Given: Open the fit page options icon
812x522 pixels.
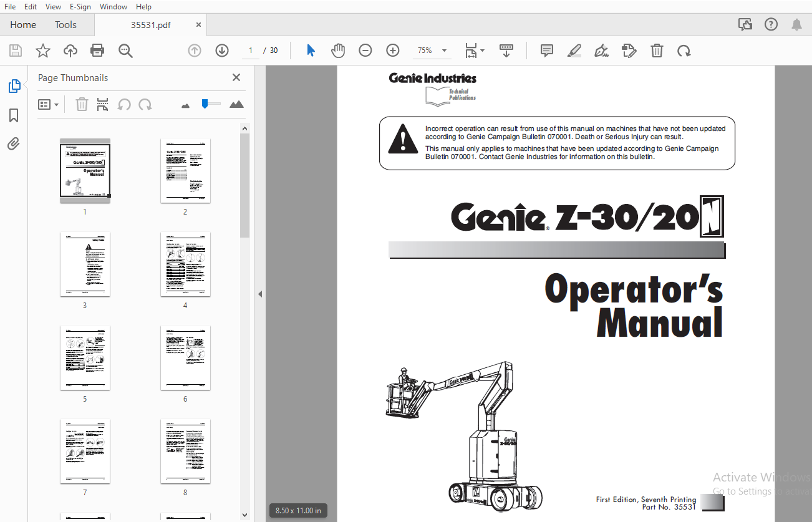Looking at the screenshot, I should tap(471, 51).
